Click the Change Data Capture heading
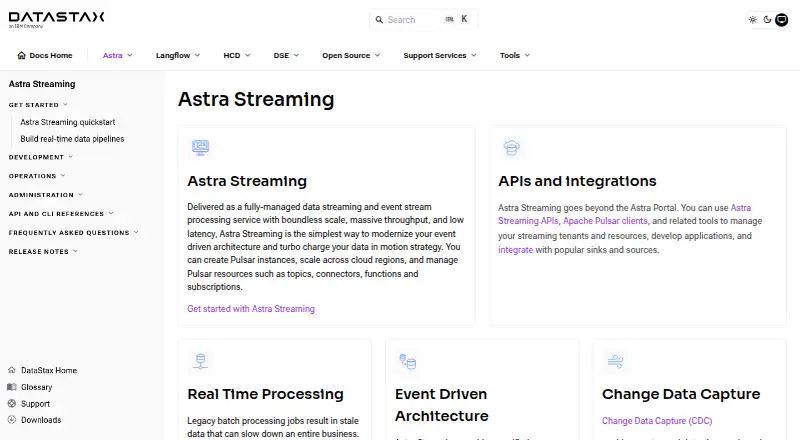800x440 pixels. click(x=681, y=394)
